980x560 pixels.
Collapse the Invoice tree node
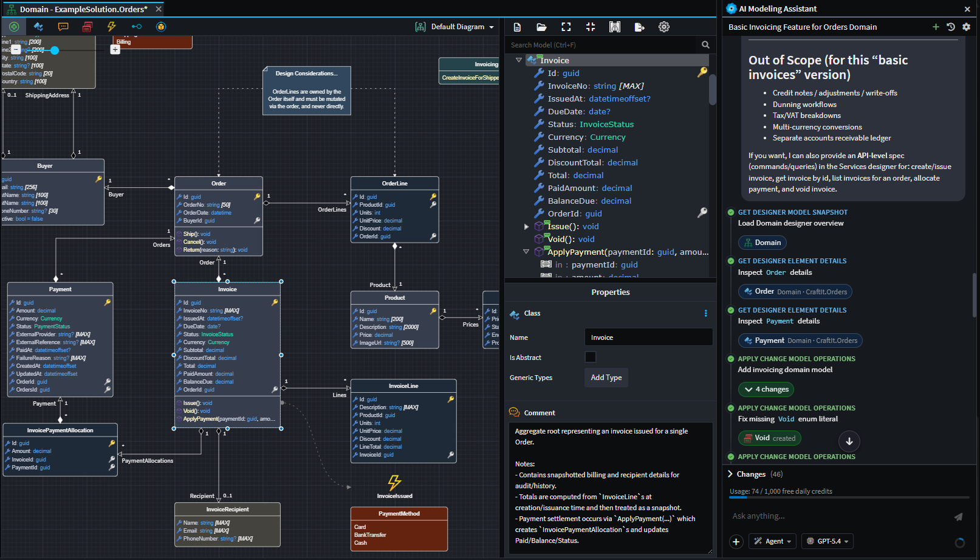click(518, 60)
